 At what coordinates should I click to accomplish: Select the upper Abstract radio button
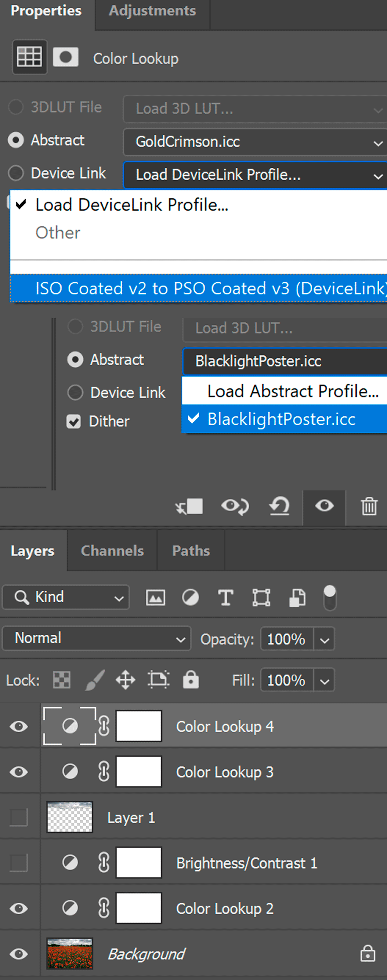click(x=15, y=140)
